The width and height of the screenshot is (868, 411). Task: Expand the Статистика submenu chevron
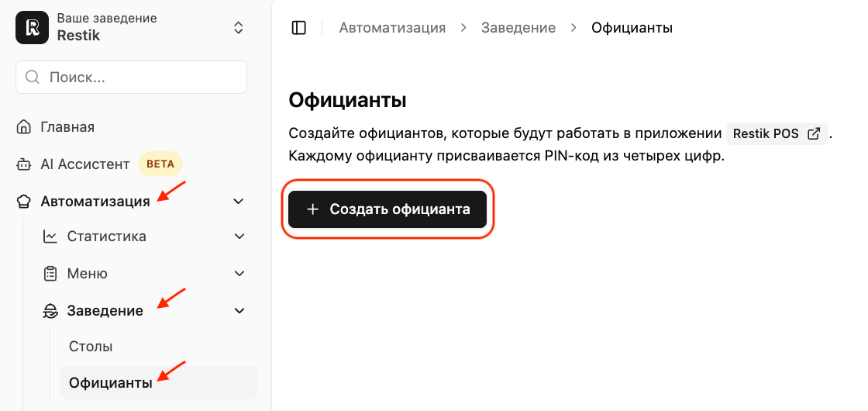239,237
